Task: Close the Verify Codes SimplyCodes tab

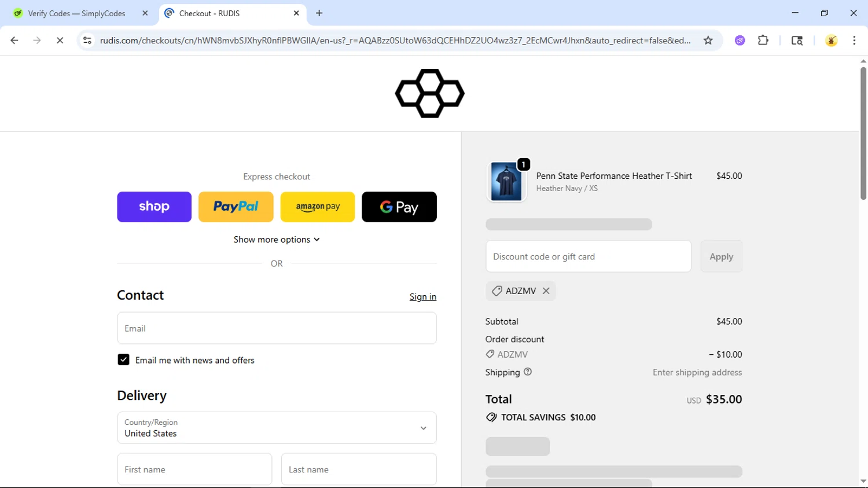Action: pyautogui.click(x=145, y=13)
